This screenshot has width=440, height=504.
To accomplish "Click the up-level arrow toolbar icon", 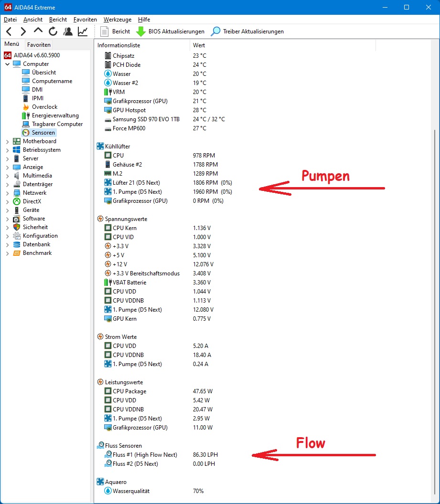I will coord(38,31).
